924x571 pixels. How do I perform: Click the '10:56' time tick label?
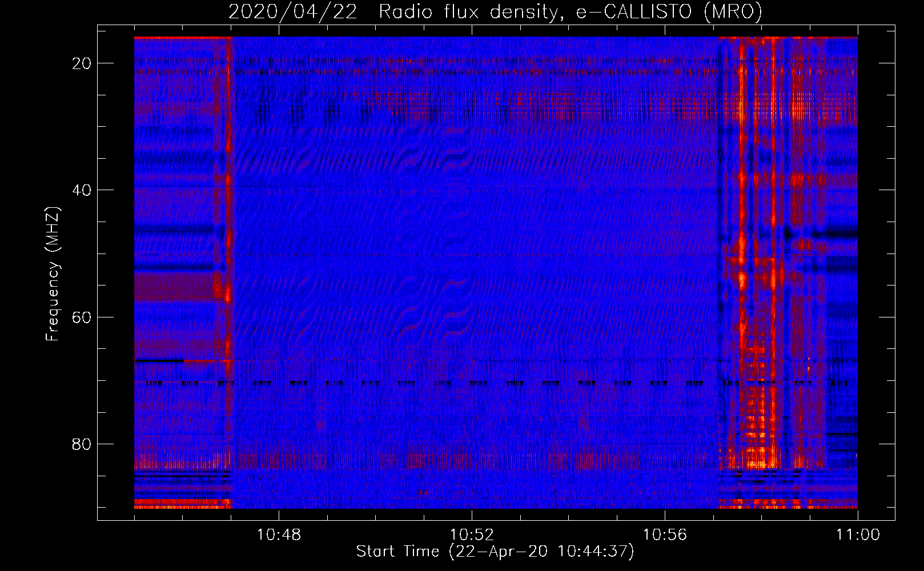pos(665,535)
